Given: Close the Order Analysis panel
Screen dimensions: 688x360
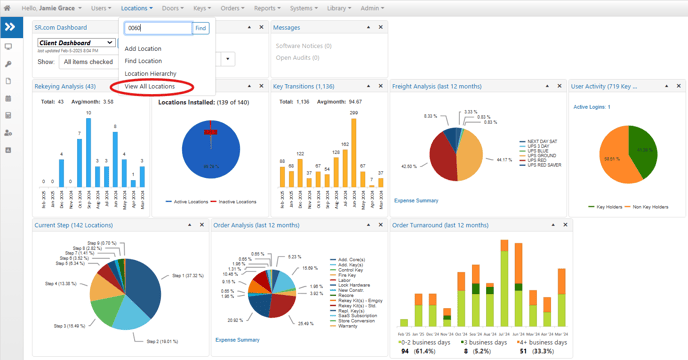Looking at the screenshot, I should 381,225.
